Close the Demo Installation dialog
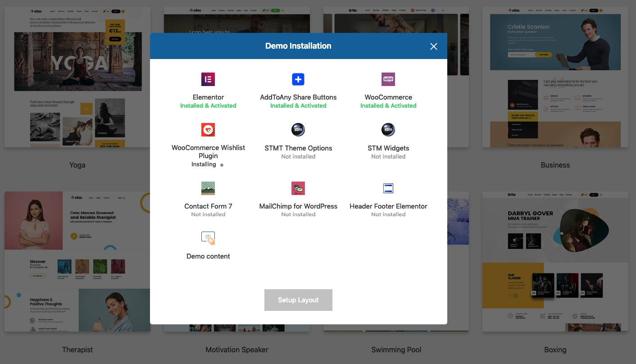 click(x=433, y=46)
